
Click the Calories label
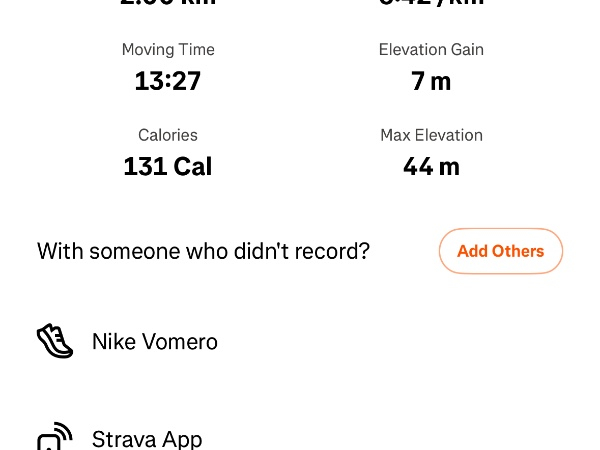click(x=168, y=135)
